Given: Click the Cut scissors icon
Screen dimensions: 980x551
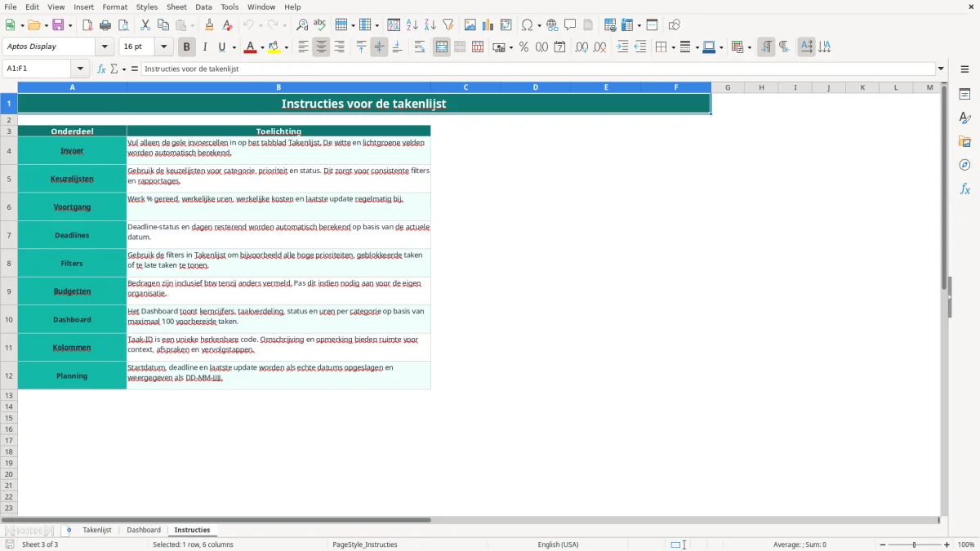Looking at the screenshot, I should click(x=145, y=24).
